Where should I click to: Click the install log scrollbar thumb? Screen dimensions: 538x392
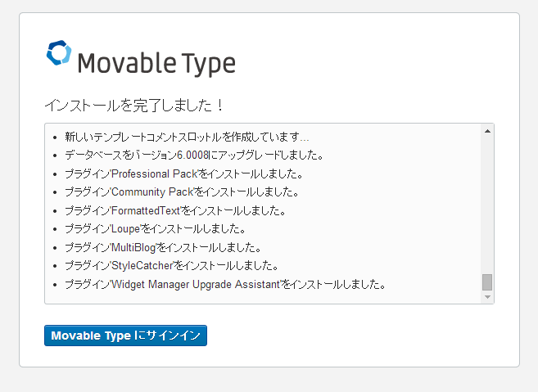coord(487,282)
